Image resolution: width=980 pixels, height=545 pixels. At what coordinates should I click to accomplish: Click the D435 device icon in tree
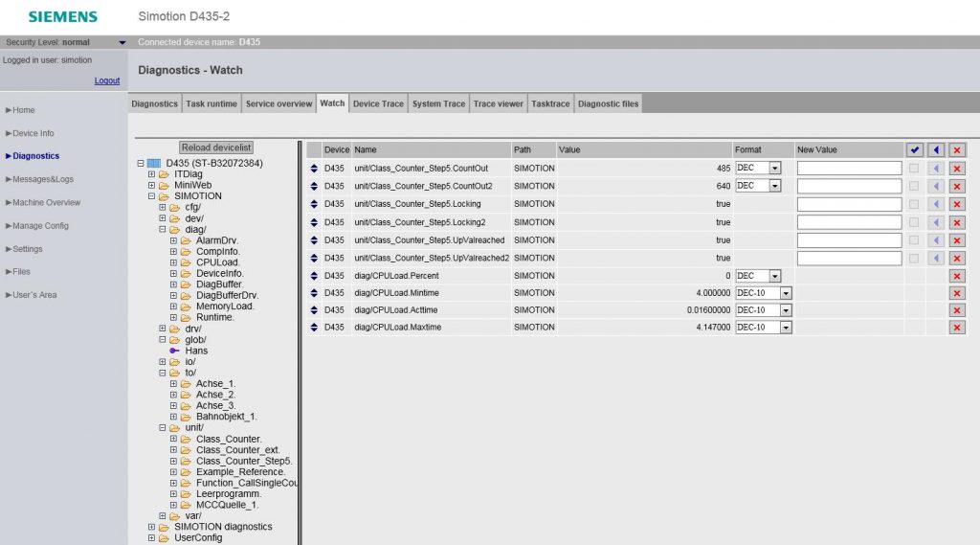pos(153,164)
